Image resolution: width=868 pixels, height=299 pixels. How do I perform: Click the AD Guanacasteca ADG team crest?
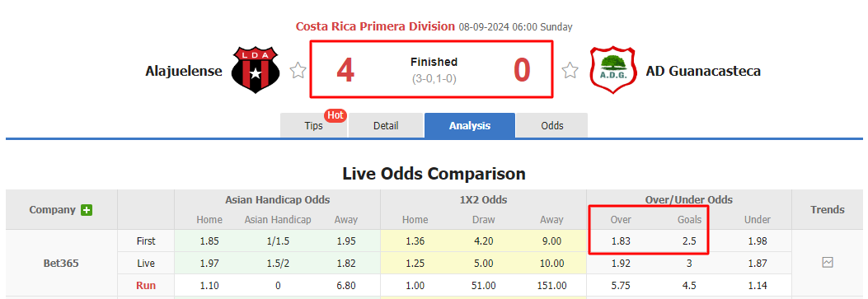612,70
